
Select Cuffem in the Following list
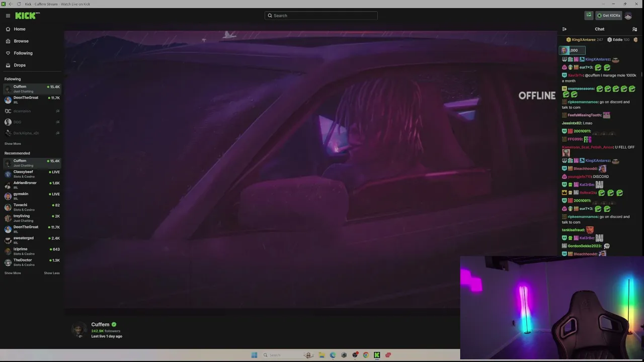tap(32, 89)
